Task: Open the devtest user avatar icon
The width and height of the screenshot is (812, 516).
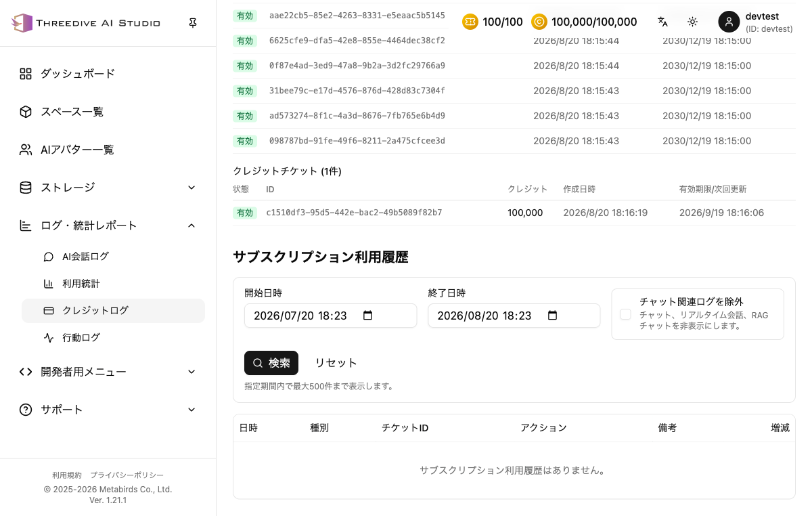Action: [729, 22]
